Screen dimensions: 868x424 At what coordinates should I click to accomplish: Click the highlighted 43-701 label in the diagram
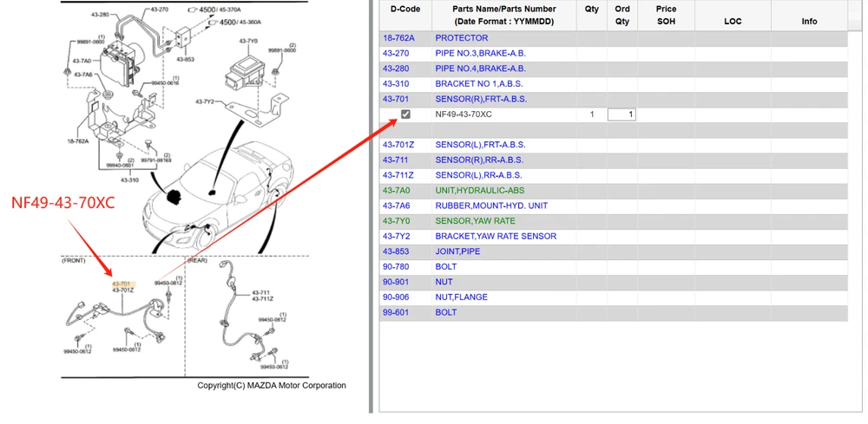122,283
